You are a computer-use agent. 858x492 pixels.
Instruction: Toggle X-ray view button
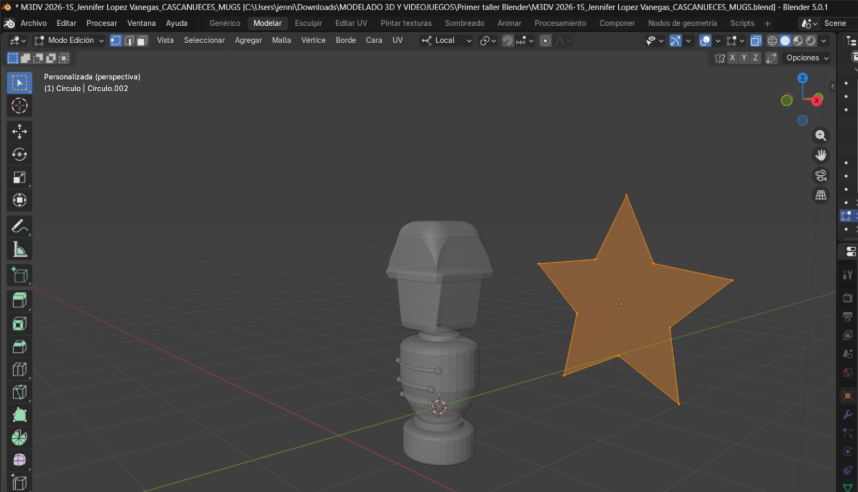(x=755, y=41)
